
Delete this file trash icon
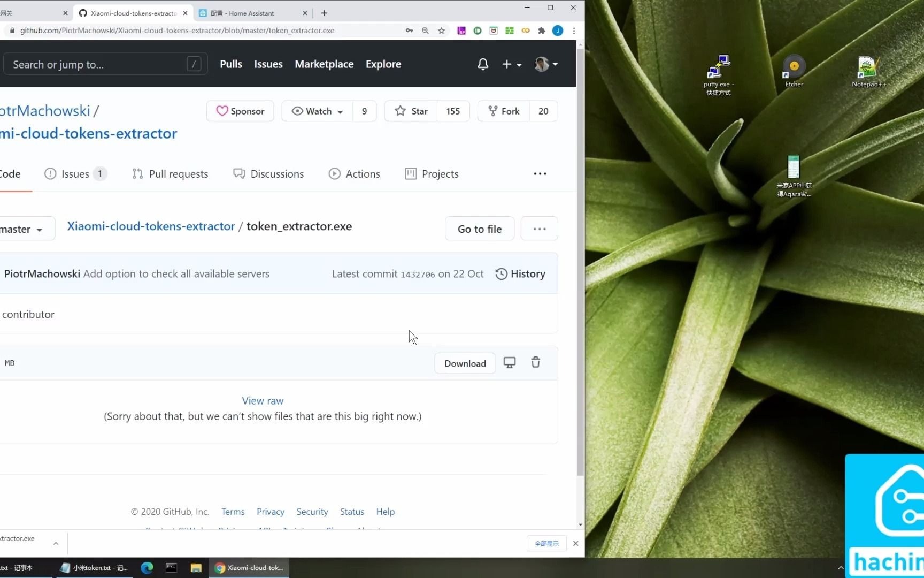[x=535, y=363]
